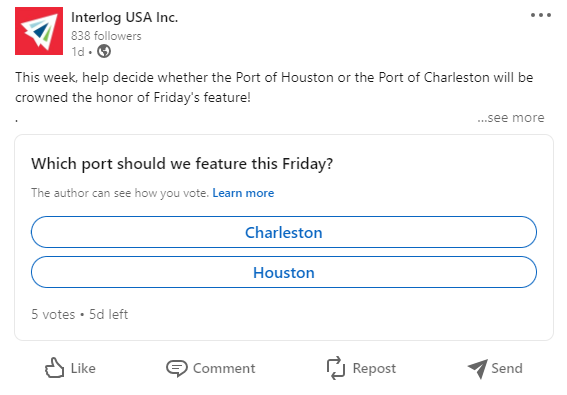567x395 pixels.
Task: Open the three-dot post options menu
Action: (541, 15)
